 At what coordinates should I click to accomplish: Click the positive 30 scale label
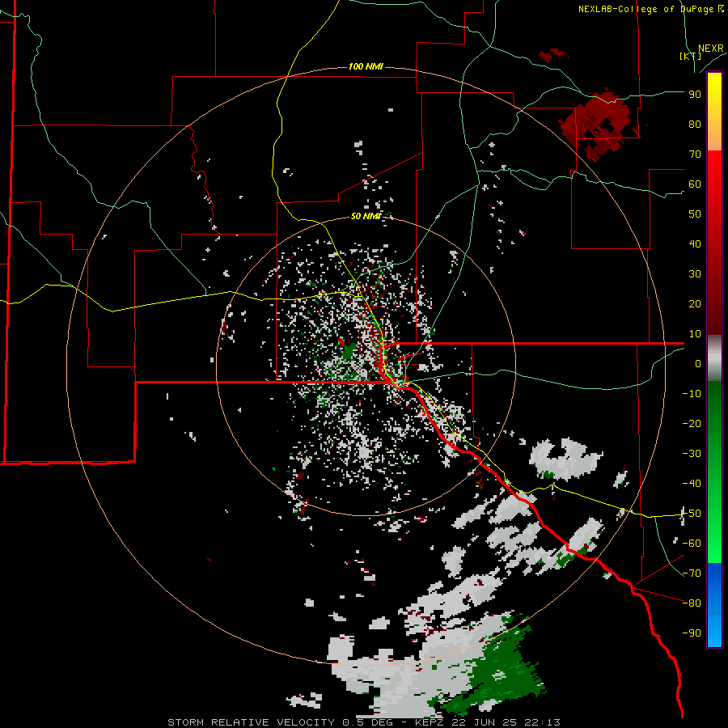tap(695, 274)
